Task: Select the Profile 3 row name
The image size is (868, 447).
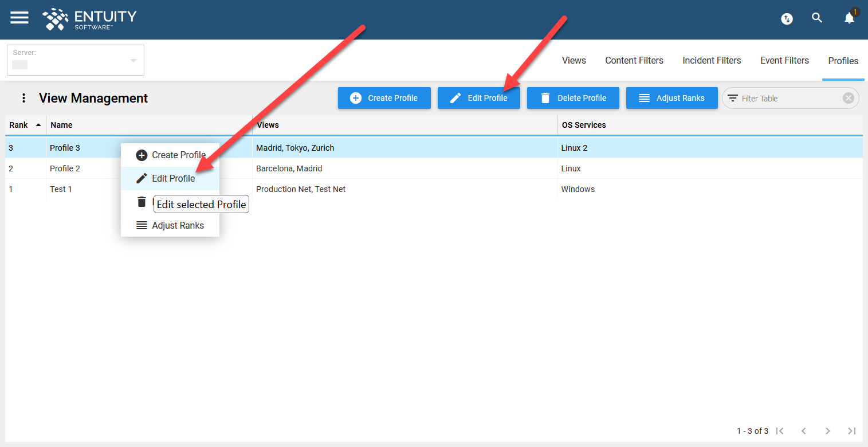Action: click(x=65, y=148)
